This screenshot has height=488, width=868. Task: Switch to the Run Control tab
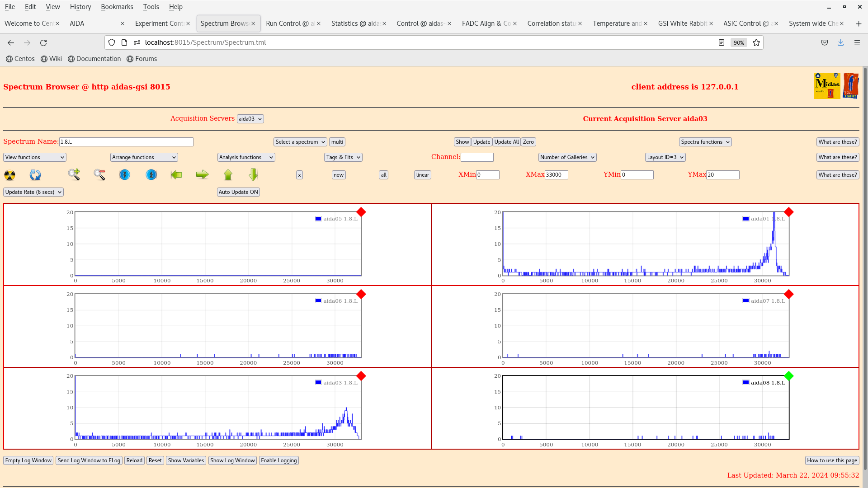[289, 23]
